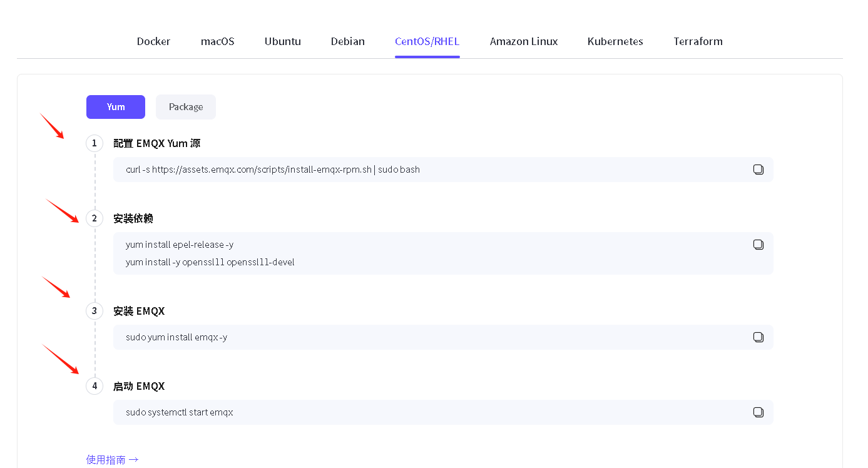Click the yum install -y openssl11 openssl11-devel line
This screenshot has width=868, height=468.
[x=210, y=262]
